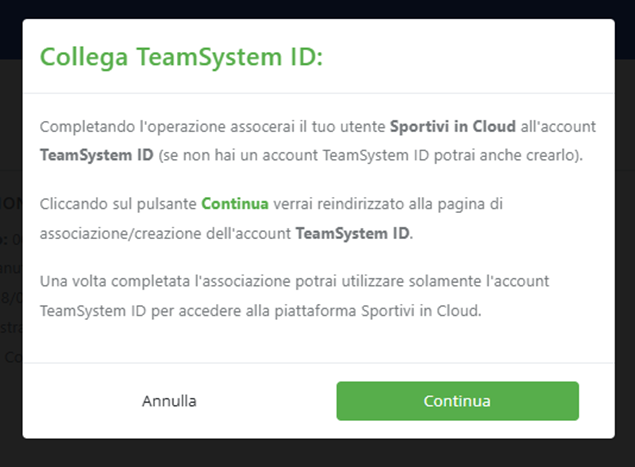Click the "Cliccando sul pulsante" phrase
Screen dimensions: 635x467
tap(118, 203)
